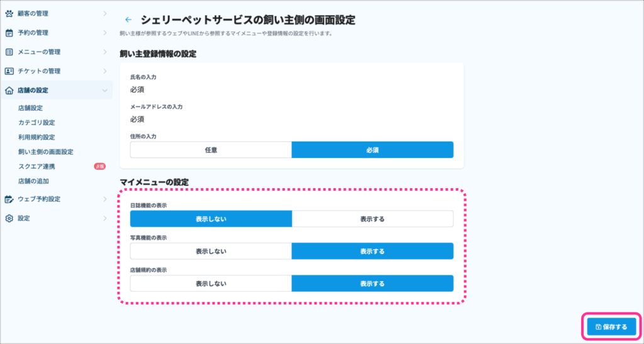Click the house icon for 店舗の設定

coord(9,91)
